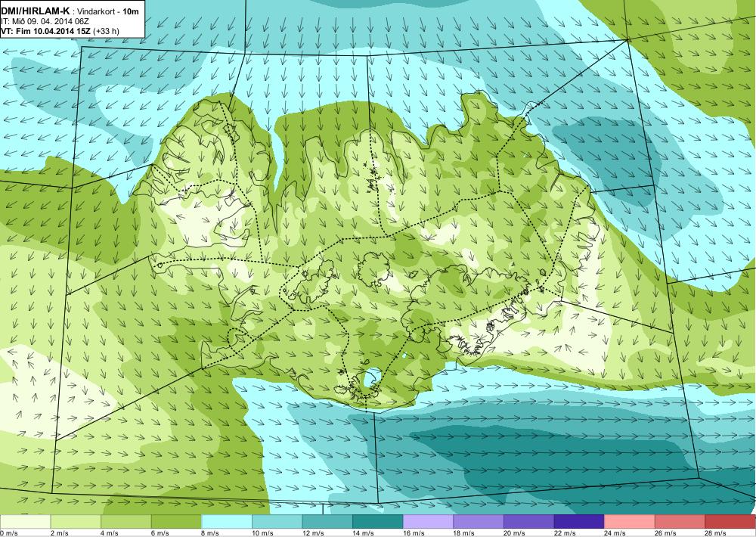756x537 pixels.
Task: Click the light cyan swatch between 8 and 10 m/s
Action: 227,522
